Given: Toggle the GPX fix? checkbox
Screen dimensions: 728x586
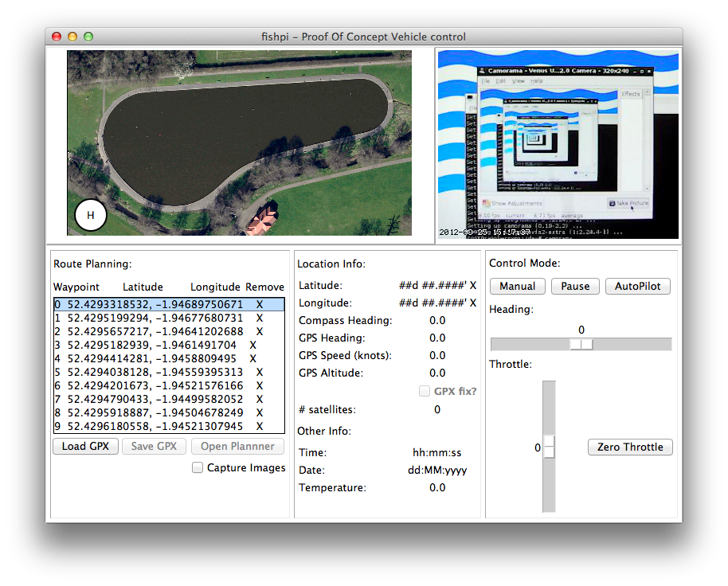Looking at the screenshot, I should [425, 391].
